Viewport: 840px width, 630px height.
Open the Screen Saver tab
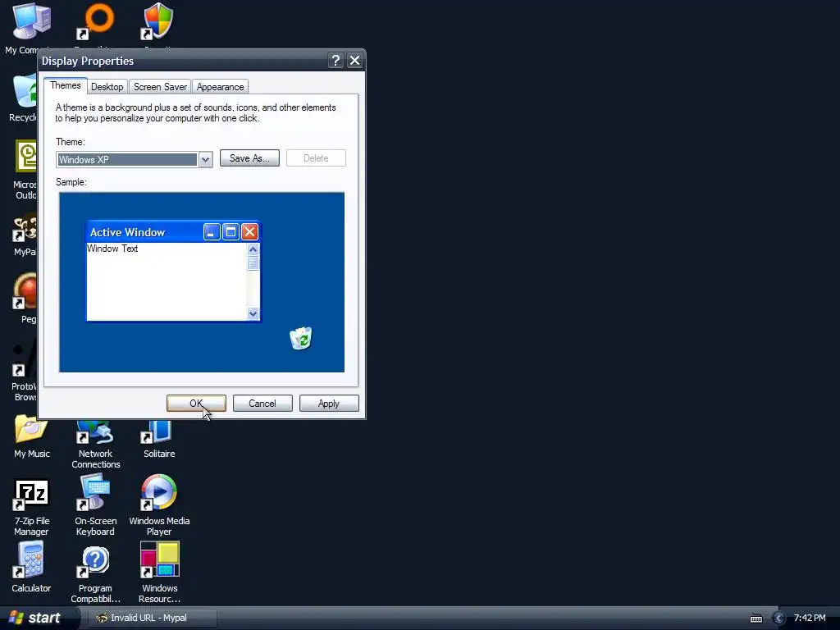160,87
